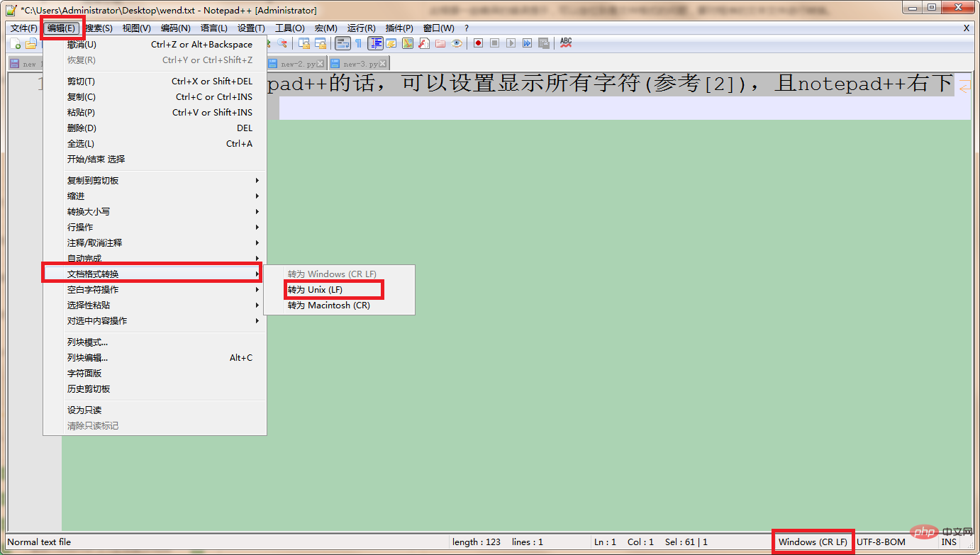Open the 窗口(W) menu
This screenshot has width=980, height=555.
coord(438,28)
